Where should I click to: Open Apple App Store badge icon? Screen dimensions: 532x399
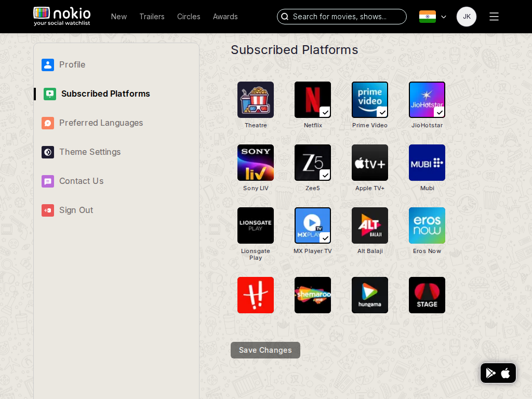506,373
